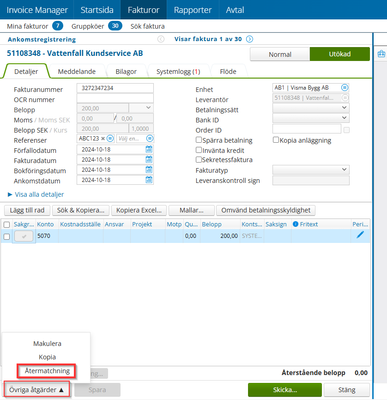387x400 pixels.
Task: Go to the next invoice arrow
Action: 249,39
